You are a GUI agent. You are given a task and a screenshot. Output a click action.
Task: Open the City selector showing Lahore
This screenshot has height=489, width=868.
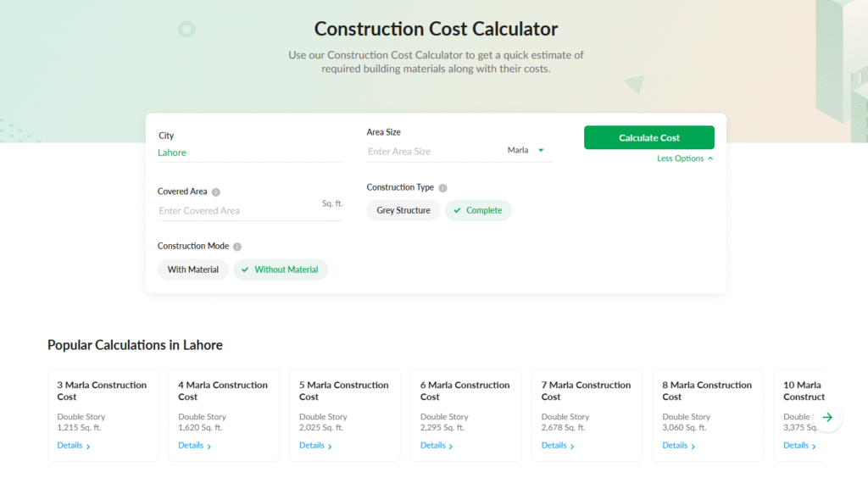[x=249, y=153]
